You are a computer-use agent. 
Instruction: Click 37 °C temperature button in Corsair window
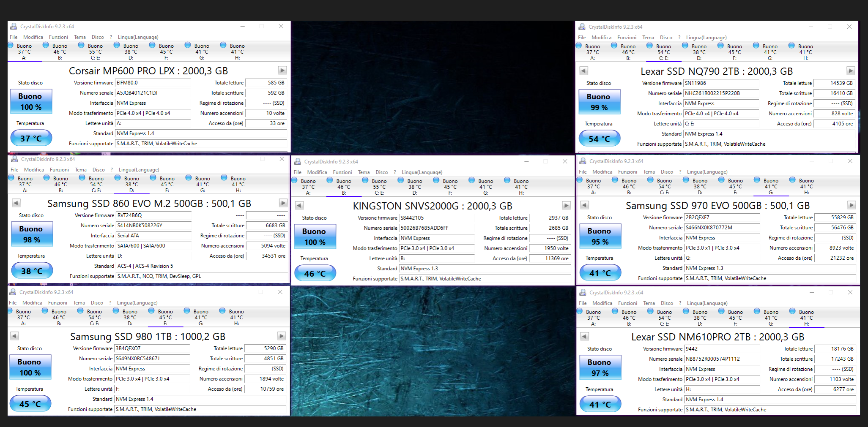tap(31, 138)
